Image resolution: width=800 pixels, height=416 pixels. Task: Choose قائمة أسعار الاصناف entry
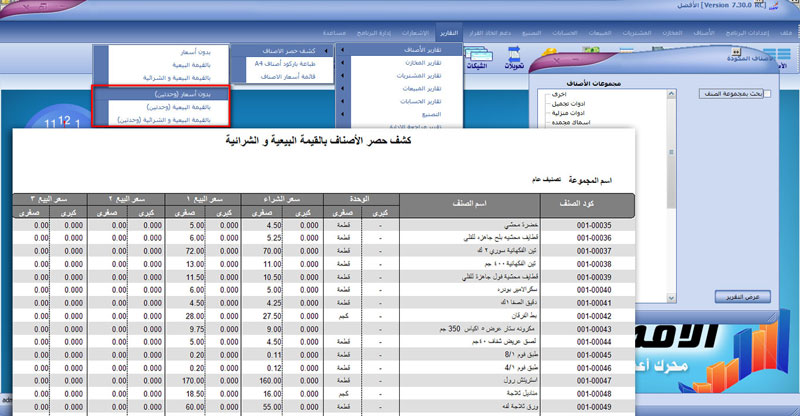click(x=283, y=77)
